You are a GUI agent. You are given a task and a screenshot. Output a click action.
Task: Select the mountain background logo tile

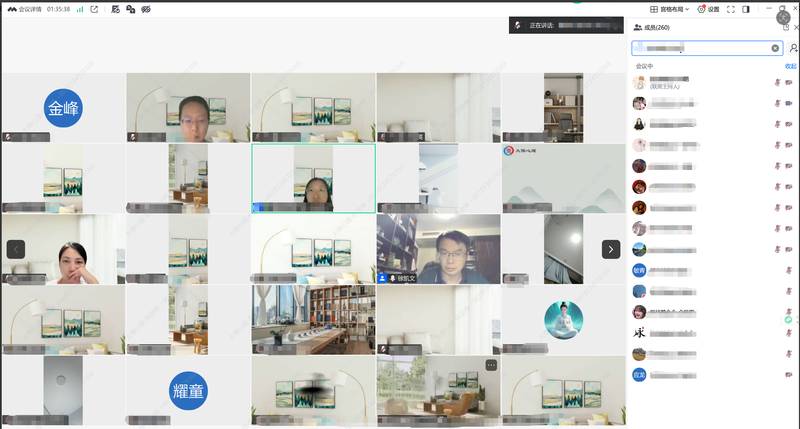pyautogui.click(x=563, y=178)
